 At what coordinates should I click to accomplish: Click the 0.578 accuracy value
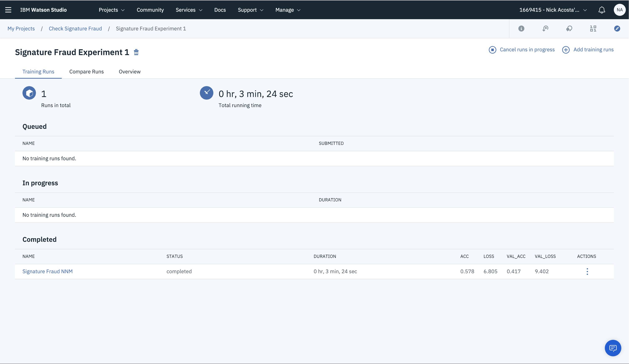[x=467, y=271]
